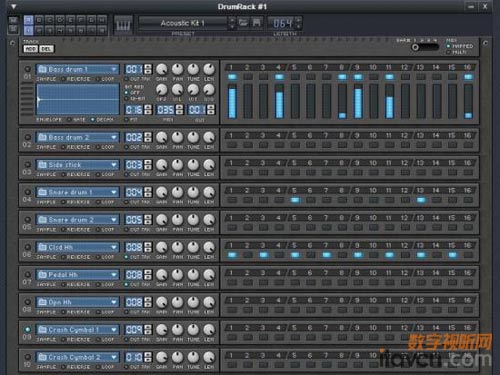The width and height of the screenshot is (500, 375).
Task: Step the Bass drum 1 Pit value 016
Action: tap(148, 110)
